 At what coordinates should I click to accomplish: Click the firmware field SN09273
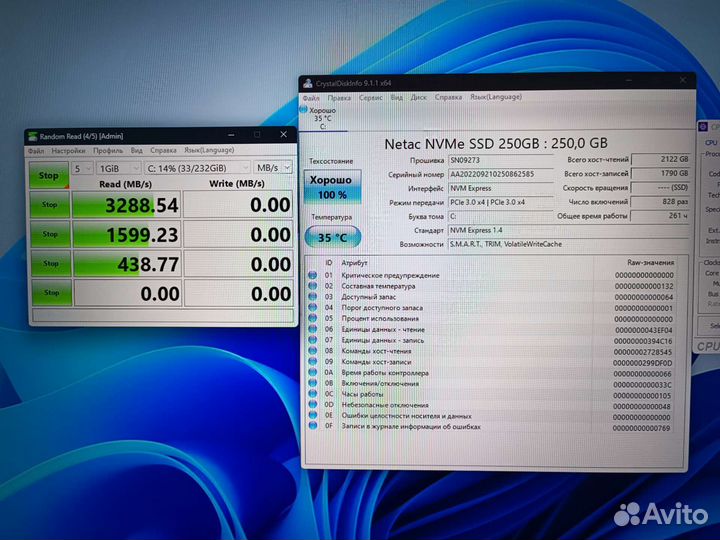pos(501,160)
